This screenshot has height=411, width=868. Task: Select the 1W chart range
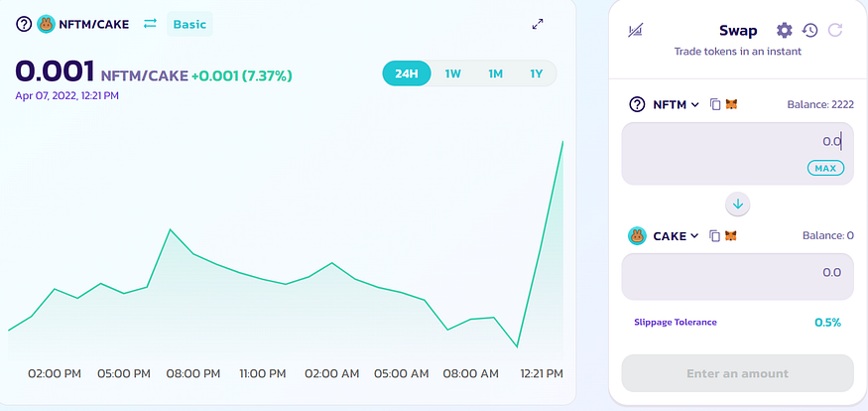(452, 73)
